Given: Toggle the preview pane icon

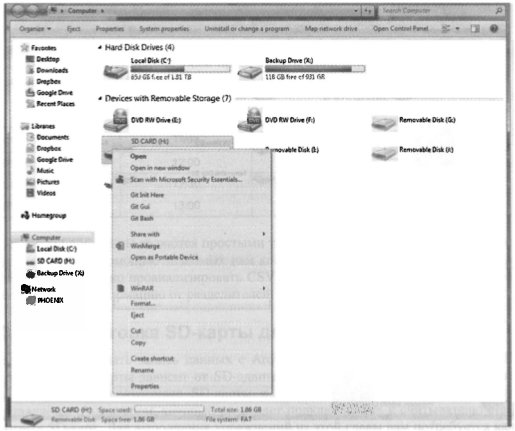Looking at the screenshot, I should 475,29.
